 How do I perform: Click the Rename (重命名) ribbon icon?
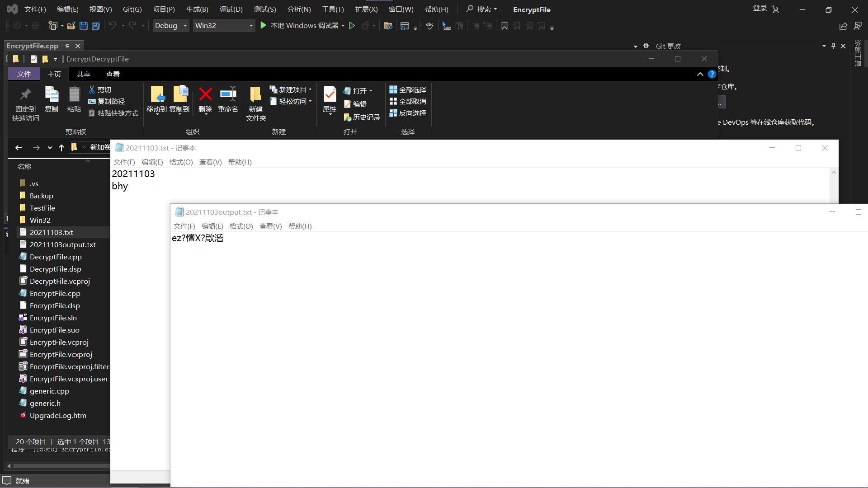pos(228,94)
